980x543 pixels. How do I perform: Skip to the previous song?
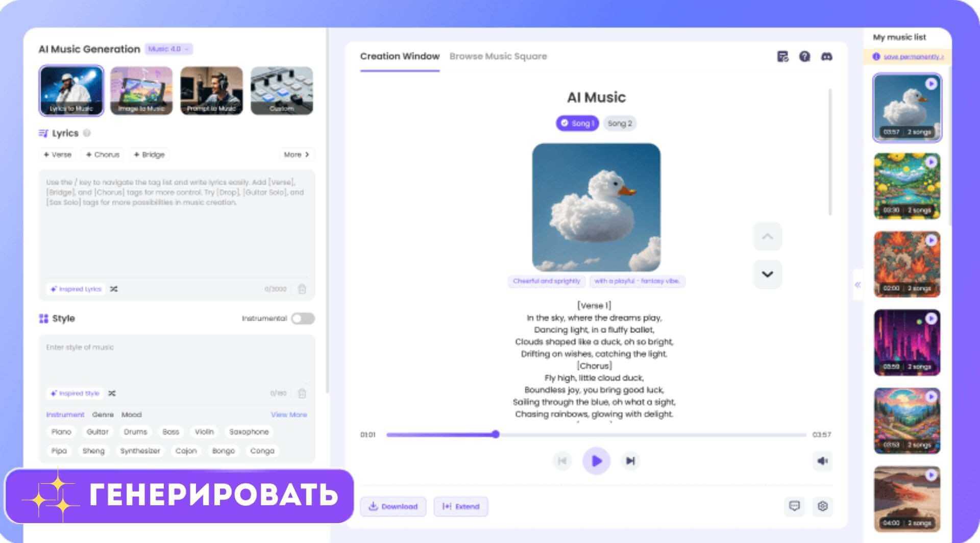tap(562, 461)
